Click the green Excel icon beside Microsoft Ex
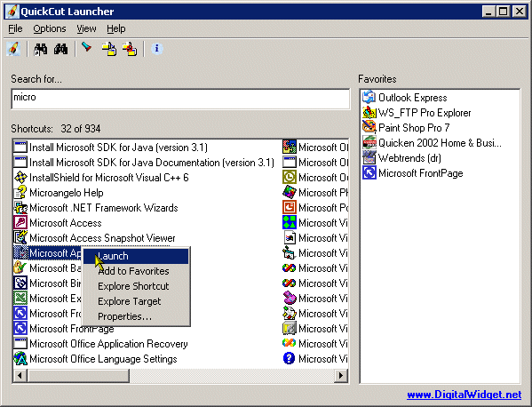The image size is (532, 407). pyautogui.click(x=20, y=298)
